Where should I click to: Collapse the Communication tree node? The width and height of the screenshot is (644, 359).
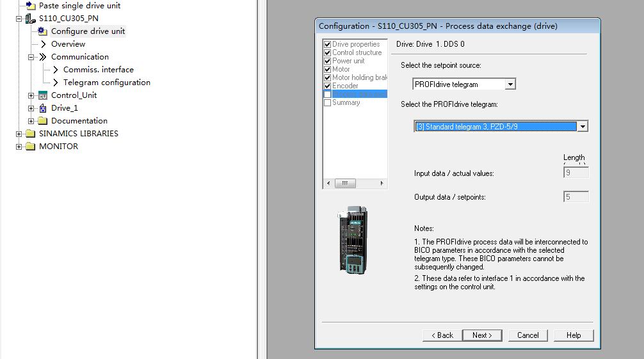(31, 57)
